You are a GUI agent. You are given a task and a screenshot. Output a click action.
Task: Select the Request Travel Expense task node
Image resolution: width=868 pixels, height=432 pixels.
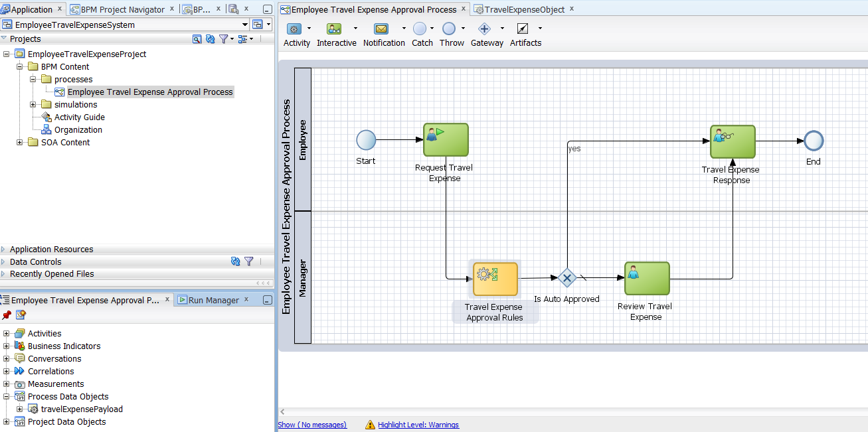tap(446, 139)
